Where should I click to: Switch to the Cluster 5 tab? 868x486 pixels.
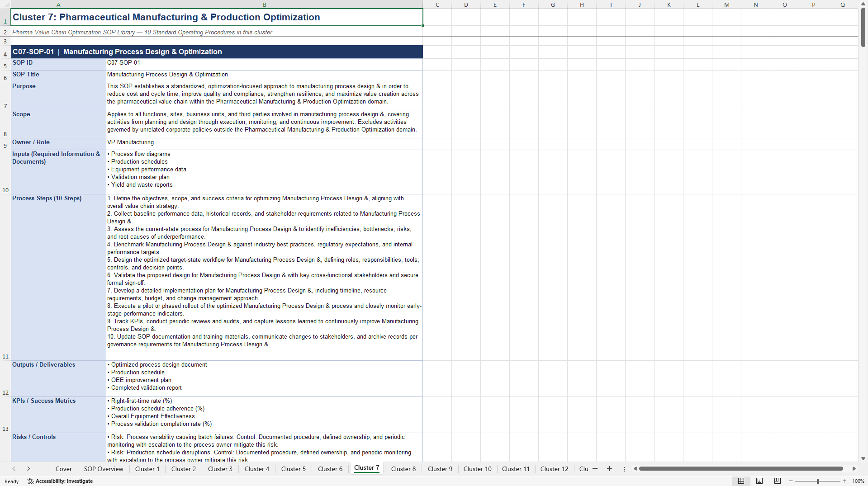(x=294, y=469)
